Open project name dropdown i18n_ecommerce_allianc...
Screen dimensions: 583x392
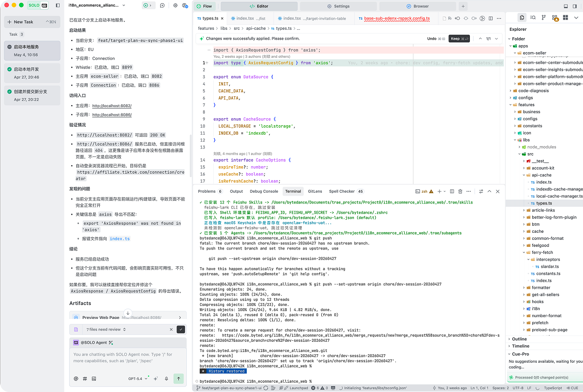(97, 6)
